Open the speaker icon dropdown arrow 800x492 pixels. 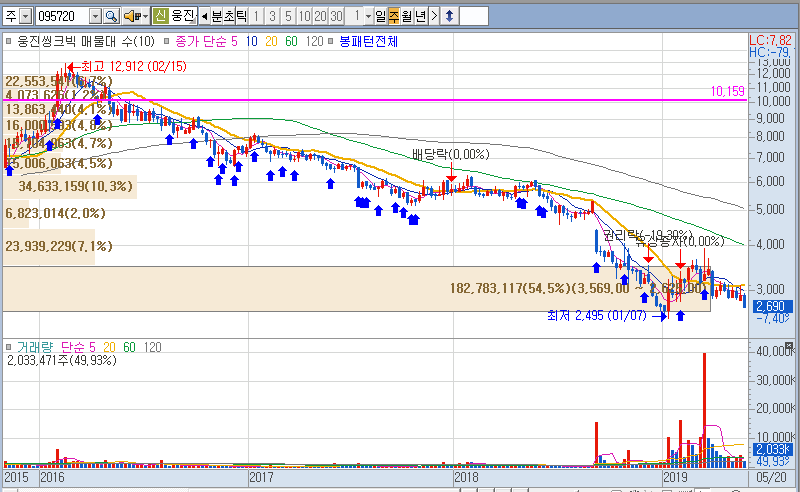[145, 17]
